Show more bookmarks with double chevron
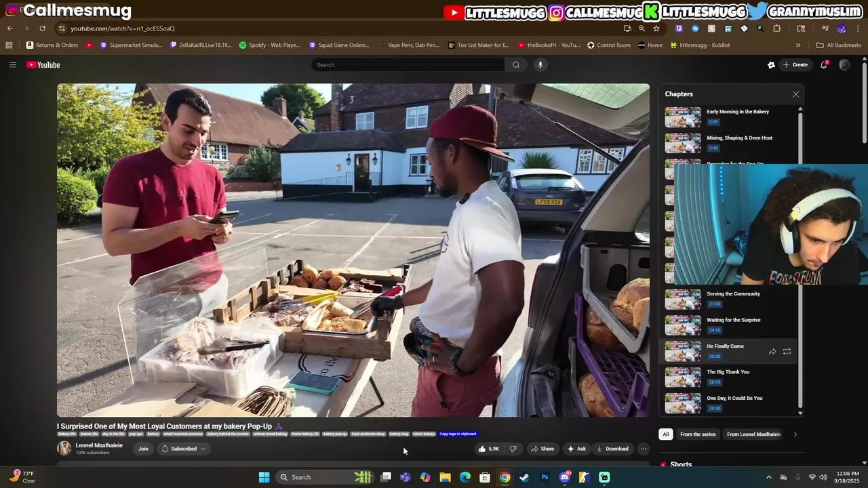The width and height of the screenshot is (868, 488). click(798, 45)
